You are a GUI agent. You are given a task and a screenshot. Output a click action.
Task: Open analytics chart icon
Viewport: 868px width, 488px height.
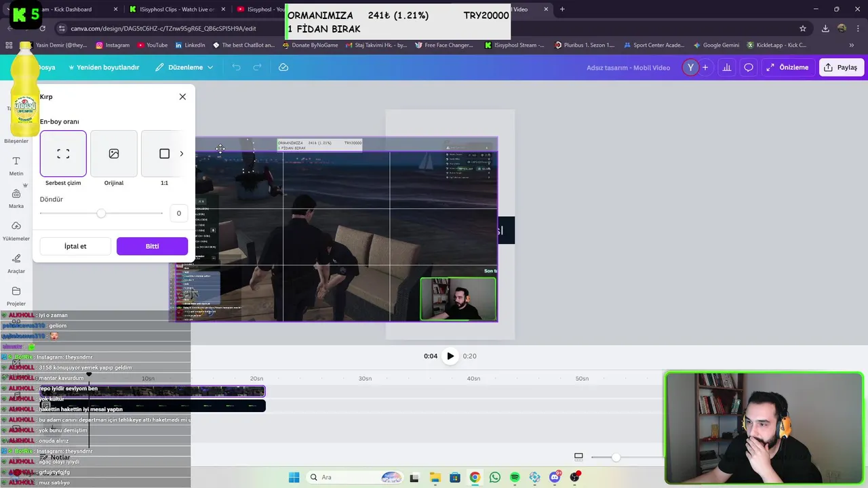click(727, 67)
